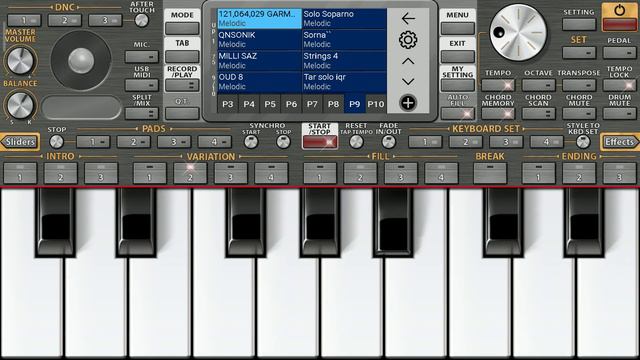Choose the Solo Soparno sound
The width and height of the screenshot is (640, 360).
click(344, 18)
